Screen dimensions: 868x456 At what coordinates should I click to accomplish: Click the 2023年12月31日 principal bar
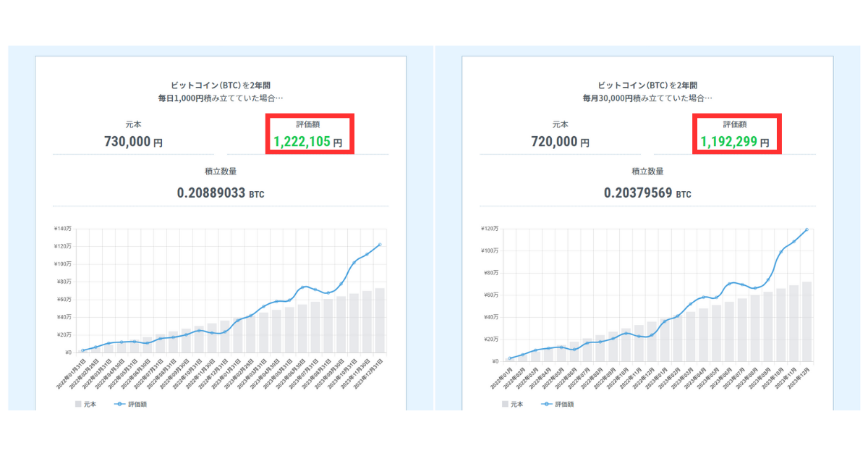[380, 321]
